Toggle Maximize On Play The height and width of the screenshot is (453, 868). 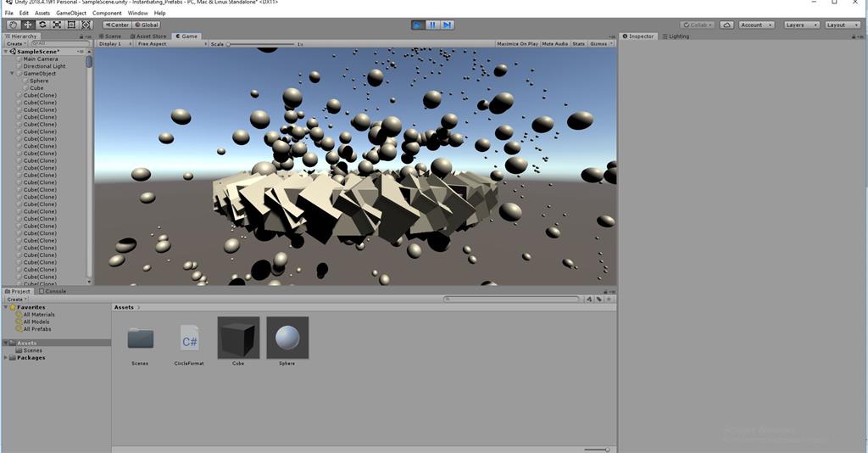pos(517,43)
